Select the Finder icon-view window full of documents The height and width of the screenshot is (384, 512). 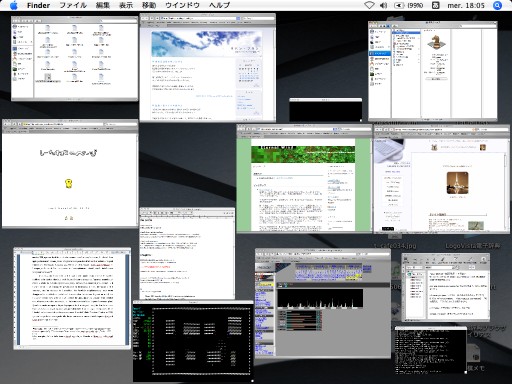(x=74, y=58)
